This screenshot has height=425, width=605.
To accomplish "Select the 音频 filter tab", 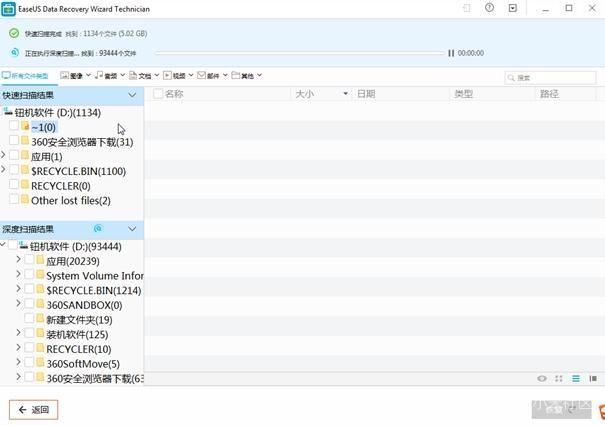I will (x=106, y=76).
